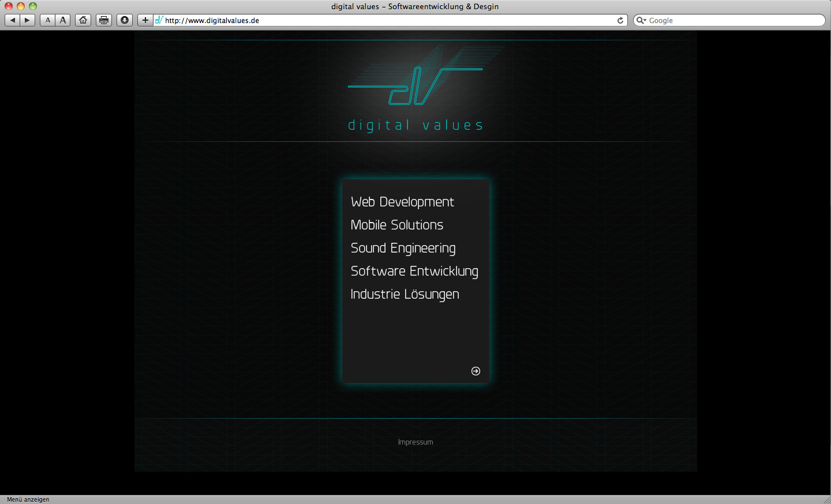Open Mobile Solutions section

[397, 225]
